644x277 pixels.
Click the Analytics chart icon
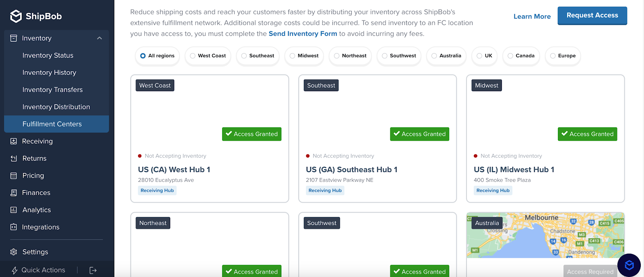pos(14,210)
